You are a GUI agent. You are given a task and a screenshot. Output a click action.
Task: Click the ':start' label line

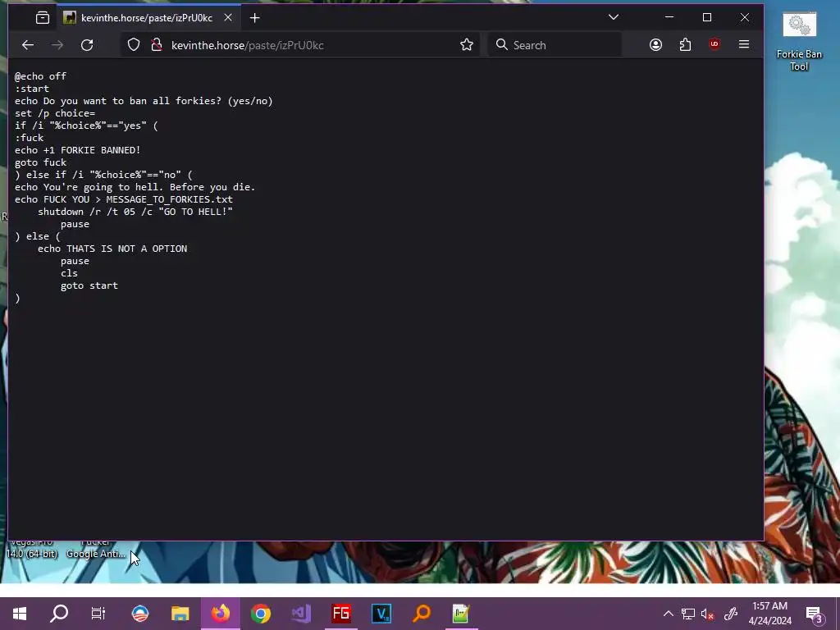[x=32, y=89]
